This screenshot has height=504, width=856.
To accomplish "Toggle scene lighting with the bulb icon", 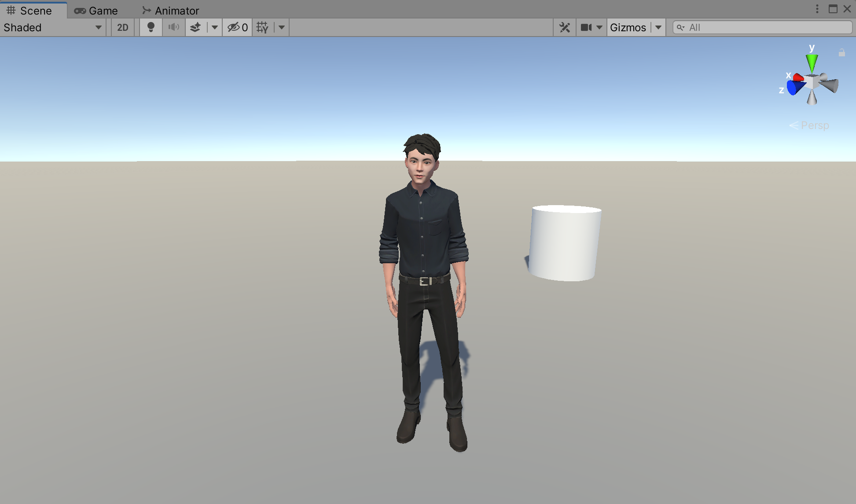I will coord(151,27).
